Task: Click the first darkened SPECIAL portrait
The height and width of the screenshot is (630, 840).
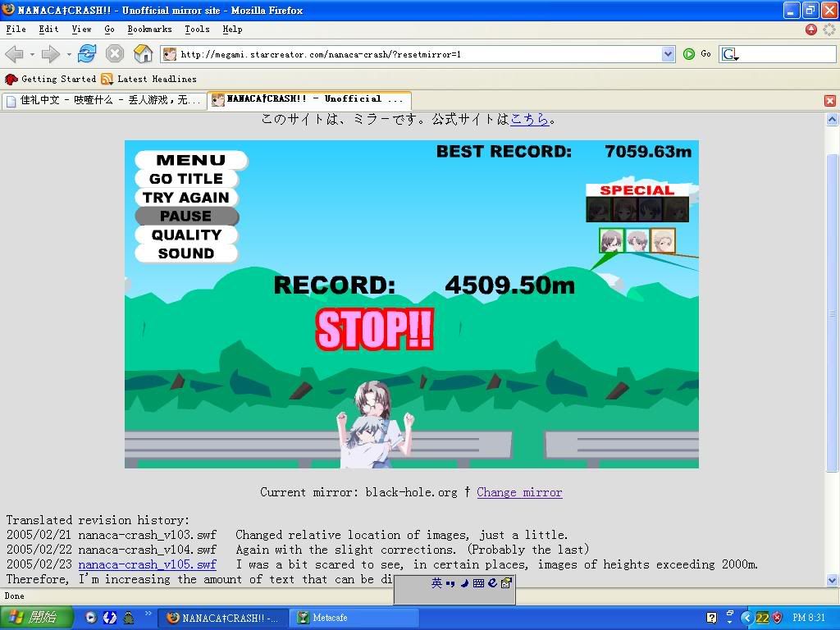Action: (599, 209)
